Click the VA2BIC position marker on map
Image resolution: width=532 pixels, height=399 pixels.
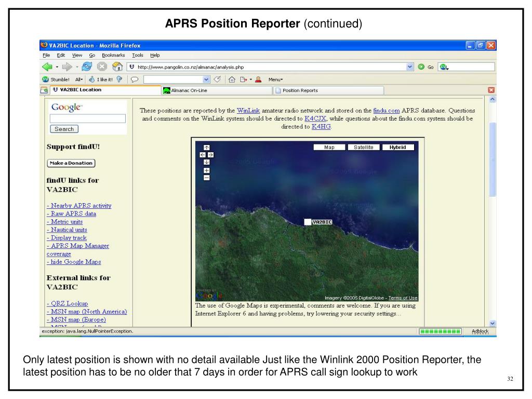point(308,222)
